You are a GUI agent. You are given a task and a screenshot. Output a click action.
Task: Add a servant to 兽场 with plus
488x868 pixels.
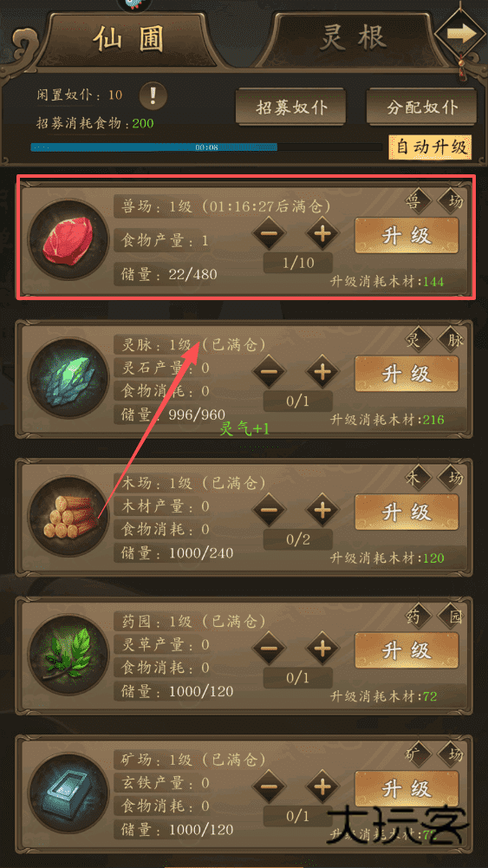point(322,233)
